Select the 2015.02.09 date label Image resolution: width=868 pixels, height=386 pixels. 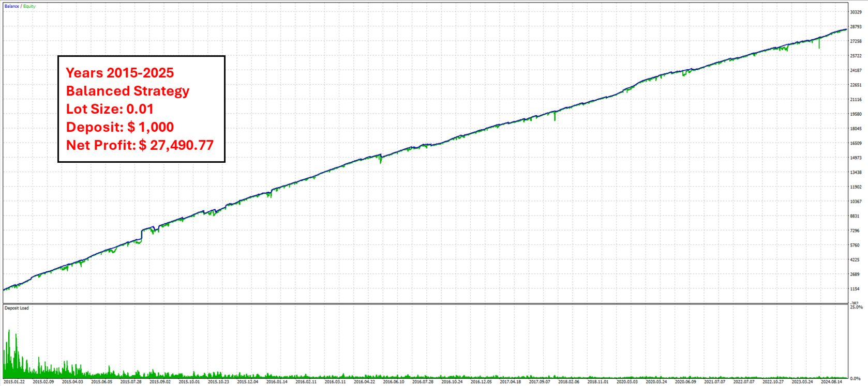pyautogui.click(x=43, y=382)
